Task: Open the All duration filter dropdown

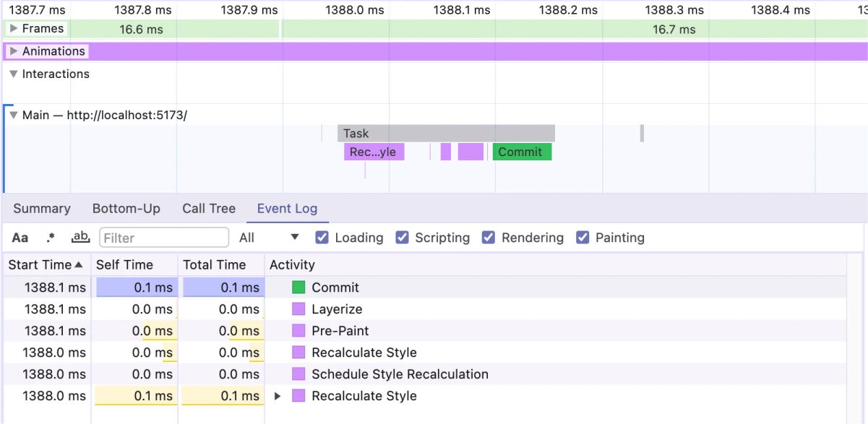Action: [x=269, y=238]
